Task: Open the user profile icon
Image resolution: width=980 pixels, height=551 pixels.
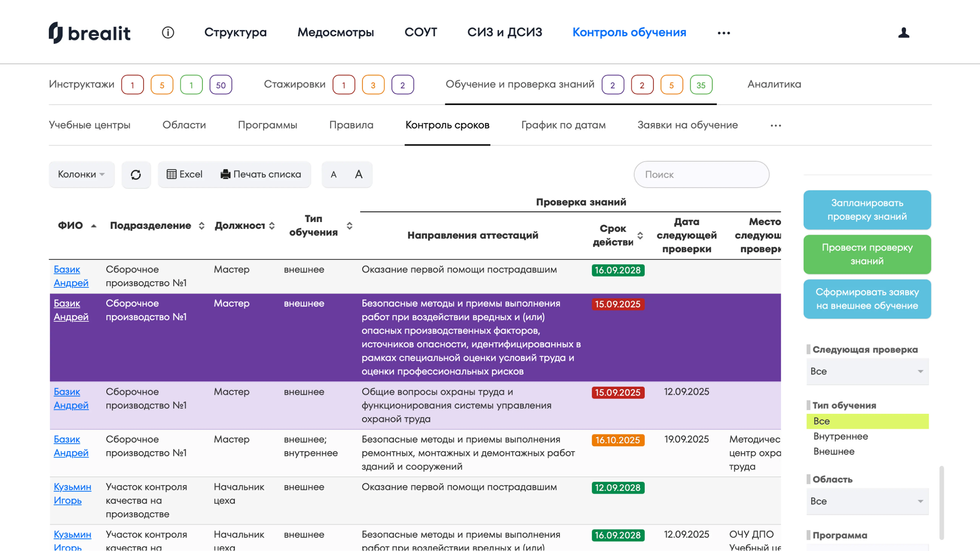Action: 904,33
